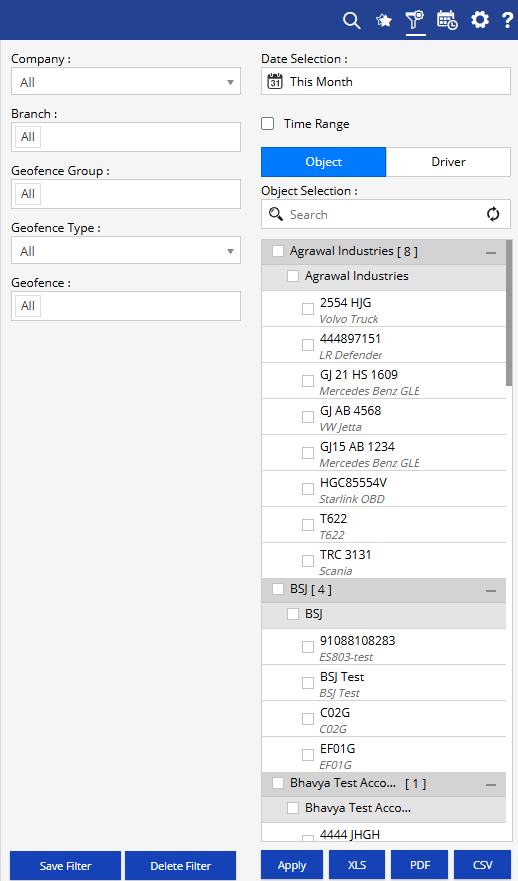Click calendar icon in Date Selection
Image resolution: width=518 pixels, height=881 pixels.
click(275, 81)
